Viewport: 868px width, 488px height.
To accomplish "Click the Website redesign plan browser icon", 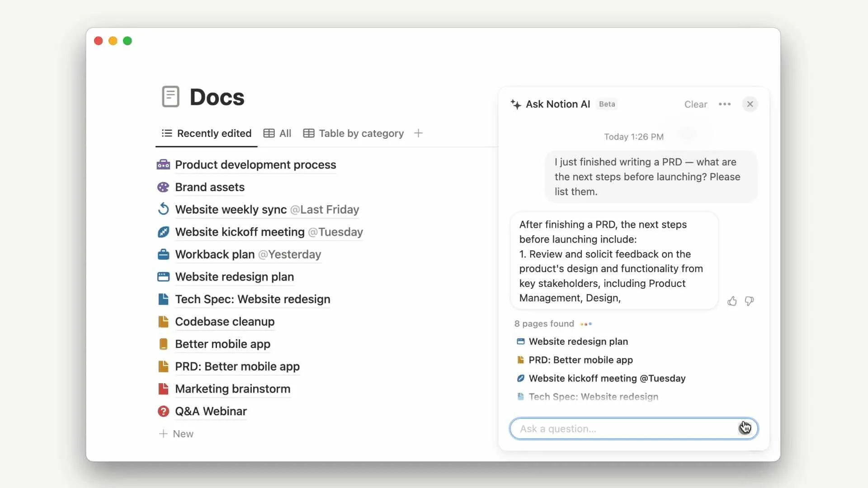I will (163, 277).
